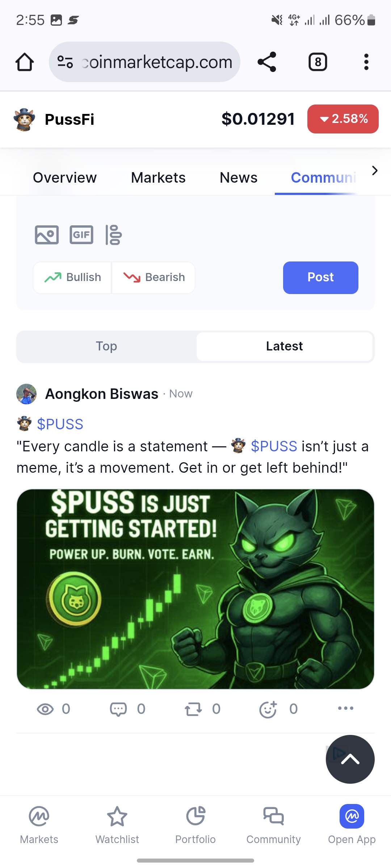Toggle the Bullish sentiment option
This screenshot has height=868, width=391.
tap(72, 277)
